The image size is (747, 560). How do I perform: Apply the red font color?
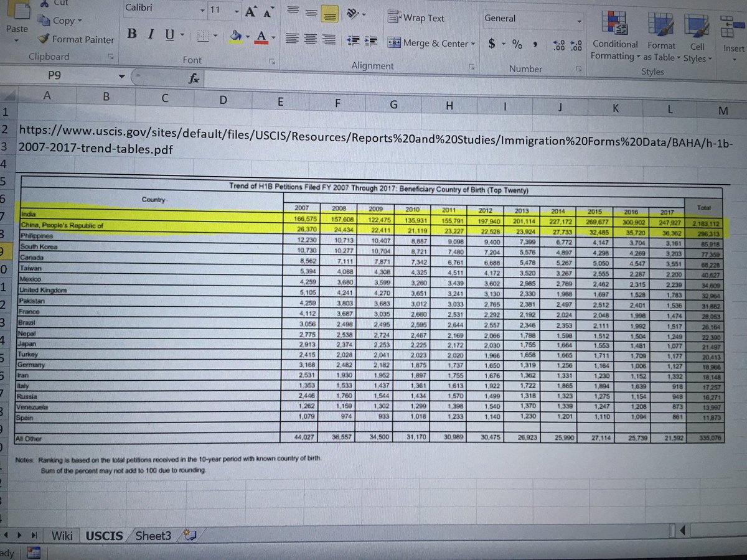pos(261,38)
